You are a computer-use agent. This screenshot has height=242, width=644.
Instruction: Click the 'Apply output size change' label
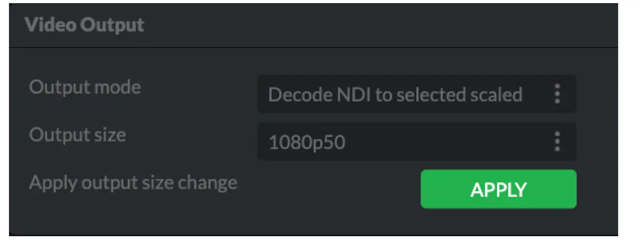coord(133,183)
